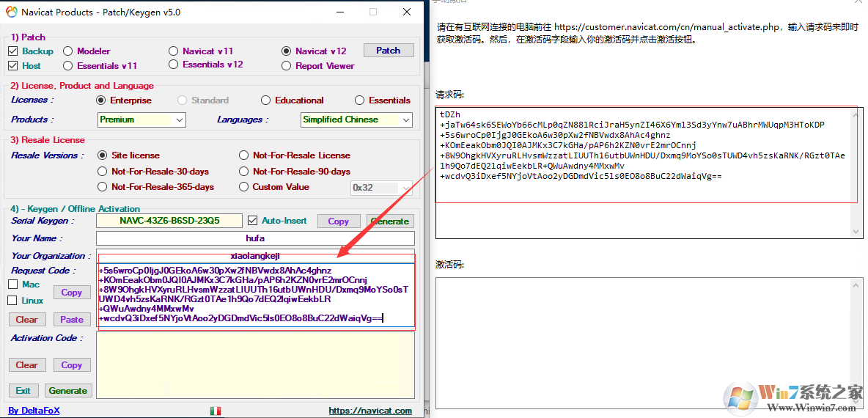Click the 'Activation Code :' label
This screenshot has height=418, width=868.
[x=47, y=338]
